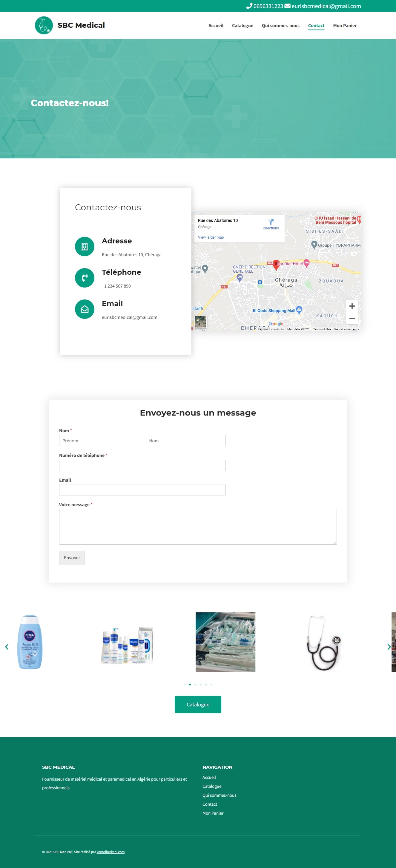Click the green address building icon
The height and width of the screenshot is (868, 396).
click(84, 247)
